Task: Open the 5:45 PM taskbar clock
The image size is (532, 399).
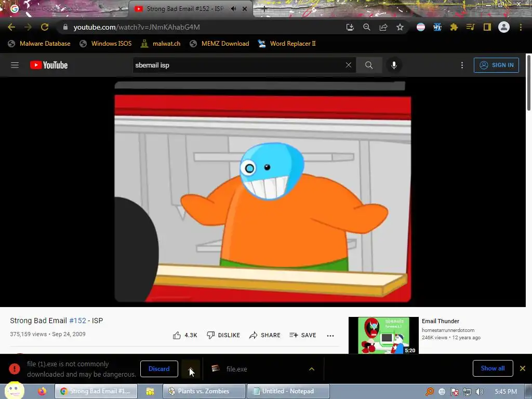Action: pyautogui.click(x=506, y=392)
